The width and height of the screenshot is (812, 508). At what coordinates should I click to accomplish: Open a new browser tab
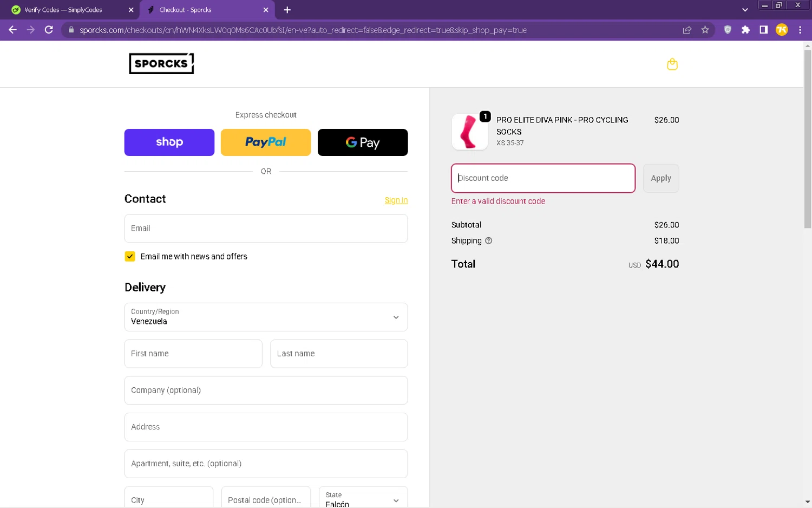[x=287, y=10]
